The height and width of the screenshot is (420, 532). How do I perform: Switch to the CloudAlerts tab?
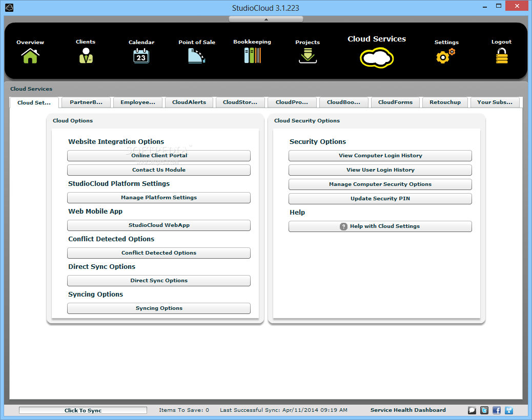189,102
